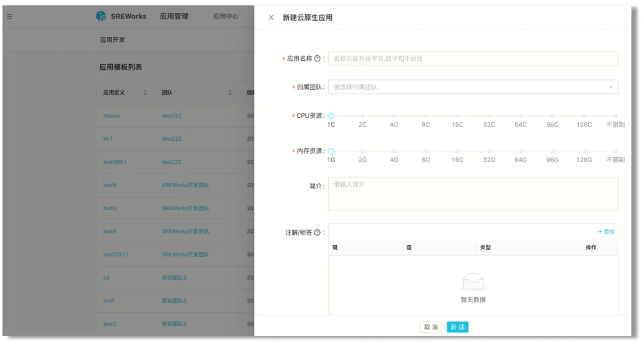The height and width of the screenshot is (345, 644).
Task: Click the 新建 button
Action: coord(457,327)
